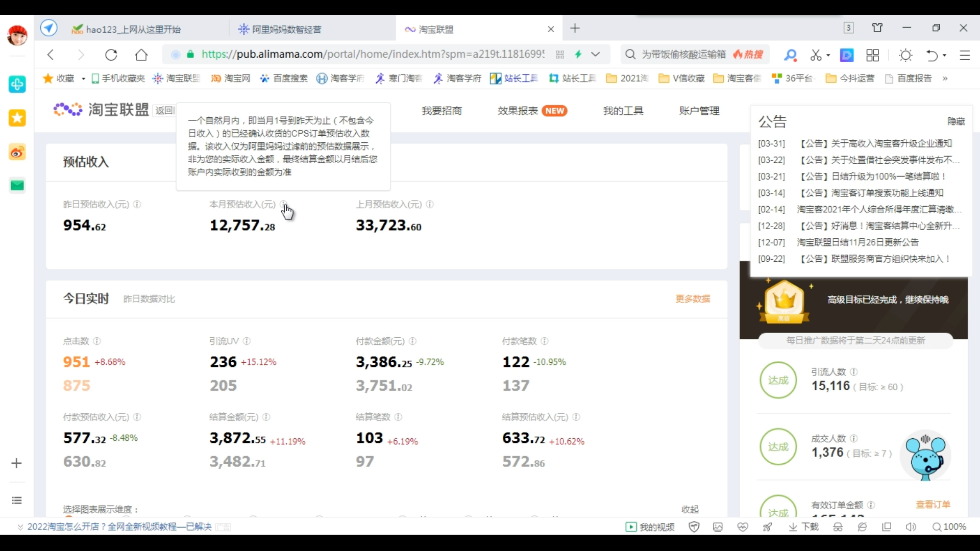The height and width of the screenshot is (551, 980).
Task: Toggle the info tooltip on 本月预估收入
Action: pos(284,204)
